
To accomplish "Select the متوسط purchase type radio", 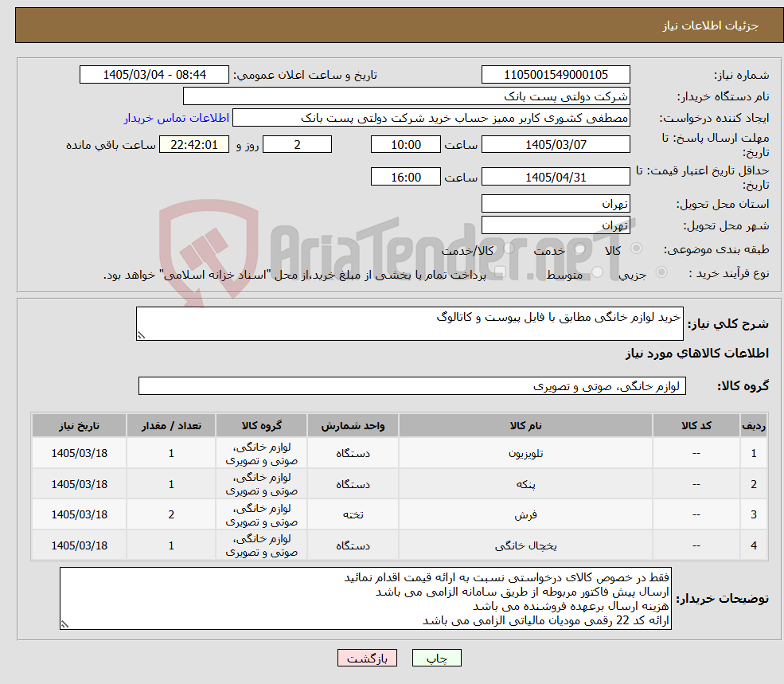I will pyautogui.click(x=598, y=272).
